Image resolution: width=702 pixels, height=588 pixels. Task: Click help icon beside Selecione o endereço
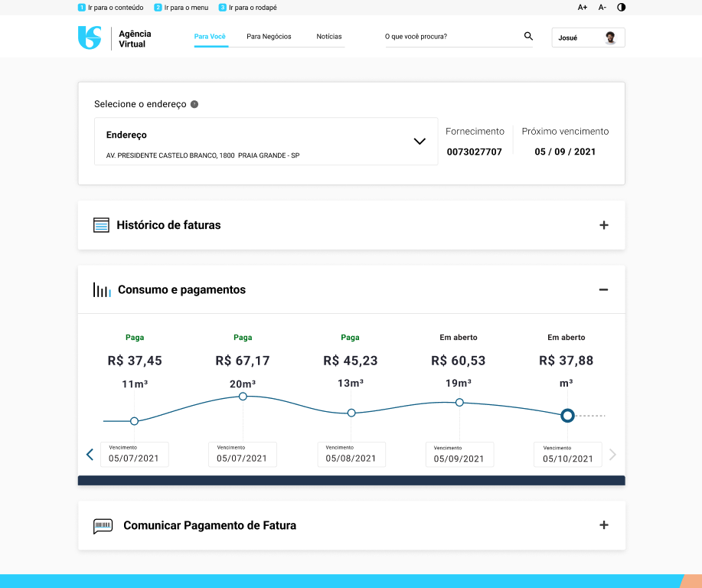[x=194, y=104]
